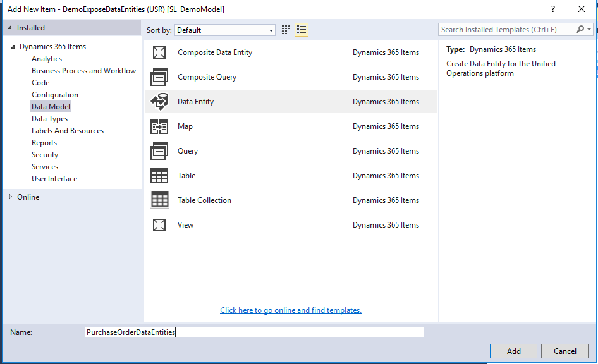Select User Interface category

[x=54, y=179]
